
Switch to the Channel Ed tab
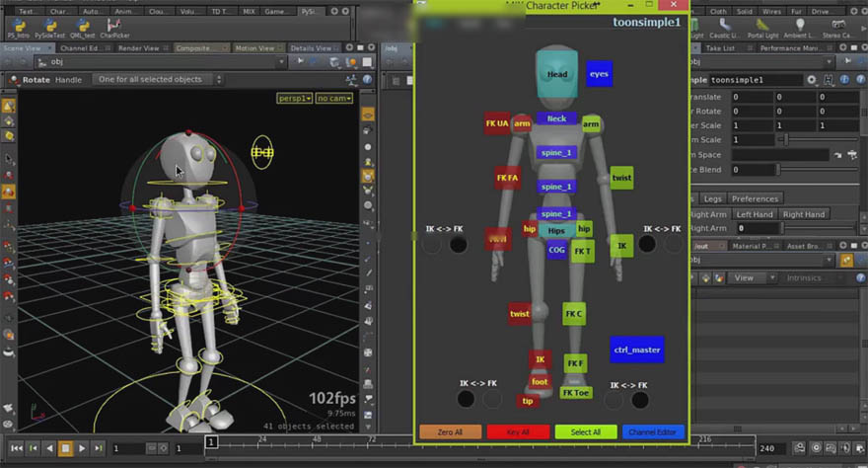(85, 48)
